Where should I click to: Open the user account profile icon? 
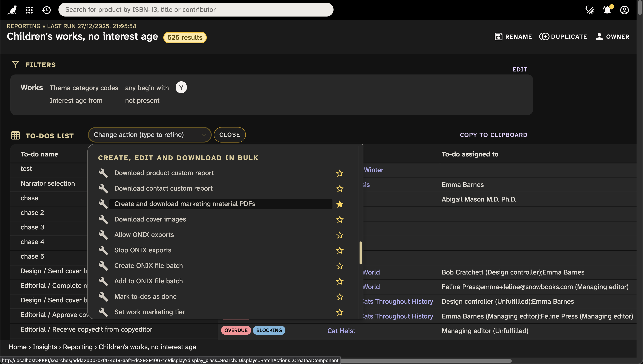click(x=624, y=10)
